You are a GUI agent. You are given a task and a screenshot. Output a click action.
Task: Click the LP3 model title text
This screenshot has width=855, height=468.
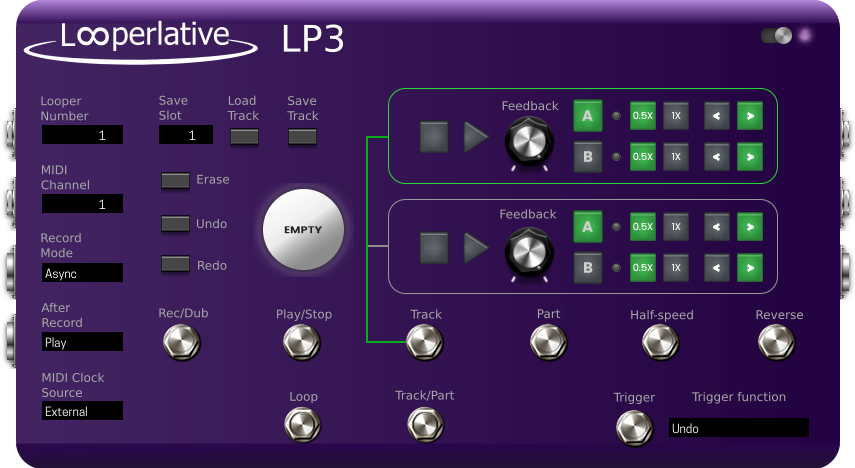pyautogui.click(x=312, y=39)
